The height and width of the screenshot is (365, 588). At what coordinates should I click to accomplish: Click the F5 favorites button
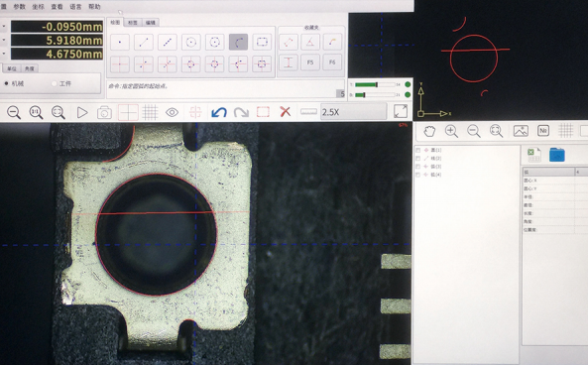(310, 62)
